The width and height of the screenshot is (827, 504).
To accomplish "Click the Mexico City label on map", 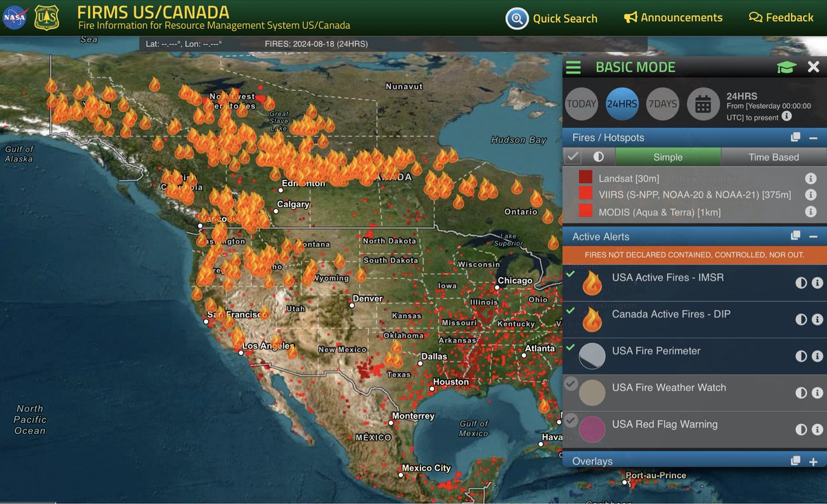I will coord(426,468).
